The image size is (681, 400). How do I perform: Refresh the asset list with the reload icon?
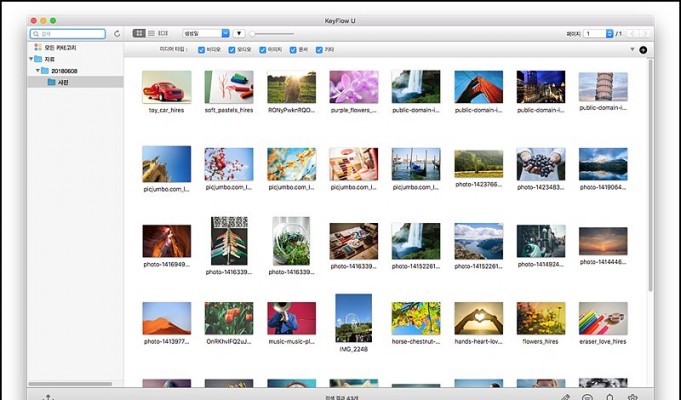click(117, 33)
